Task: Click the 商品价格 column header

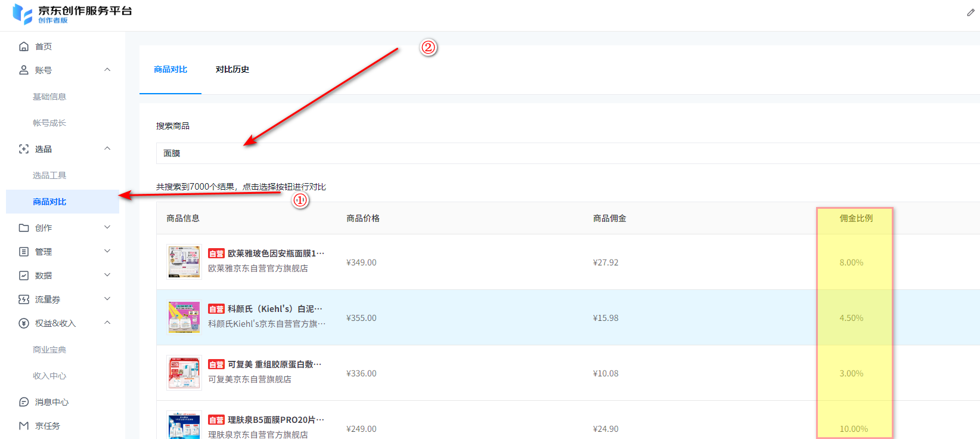Action: (363, 218)
